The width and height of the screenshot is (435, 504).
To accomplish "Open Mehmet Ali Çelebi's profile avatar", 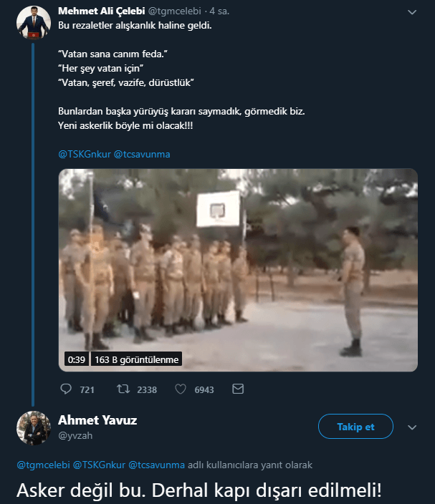I will pyautogui.click(x=34, y=22).
